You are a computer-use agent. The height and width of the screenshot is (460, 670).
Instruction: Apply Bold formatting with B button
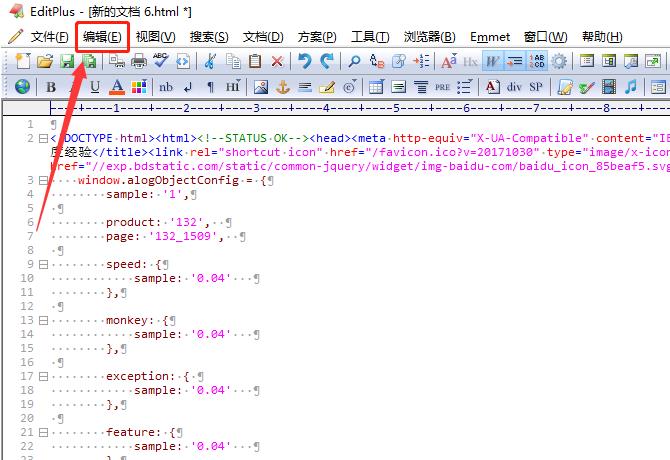51,87
